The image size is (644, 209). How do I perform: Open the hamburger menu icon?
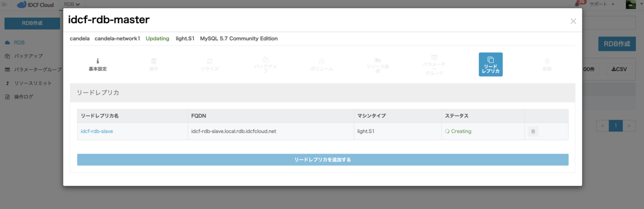pos(5,4)
